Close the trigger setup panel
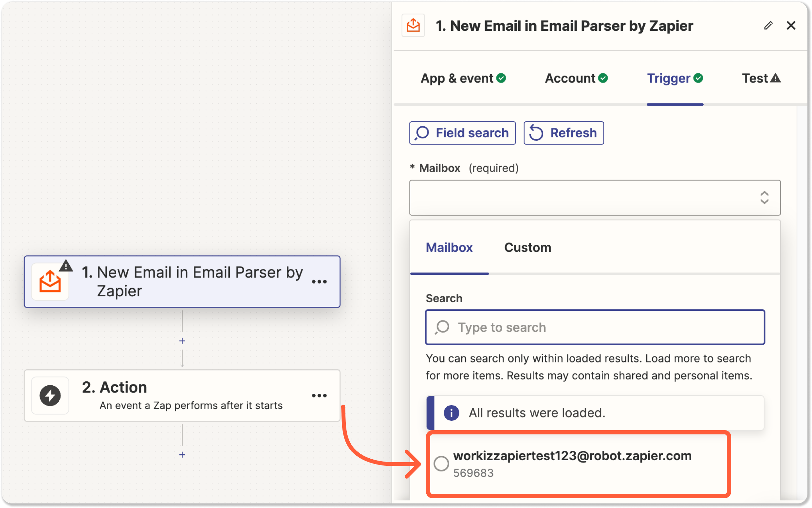 tap(791, 26)
